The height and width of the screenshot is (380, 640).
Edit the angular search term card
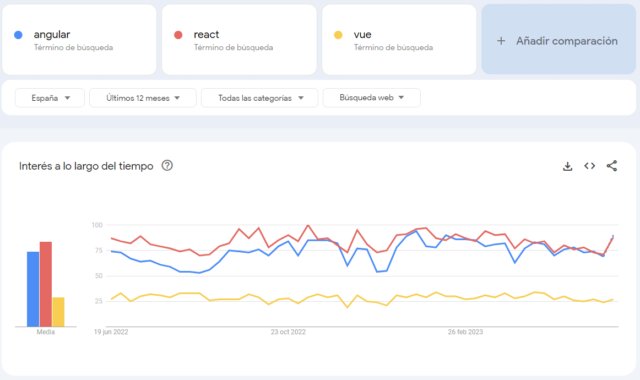79,40
